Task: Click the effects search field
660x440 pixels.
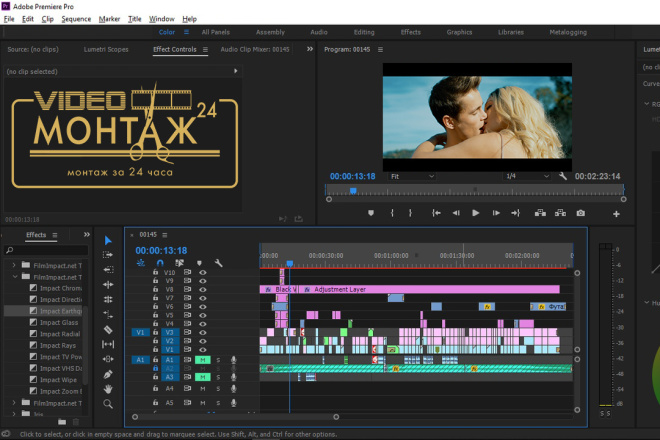Action: coord(46,250)
